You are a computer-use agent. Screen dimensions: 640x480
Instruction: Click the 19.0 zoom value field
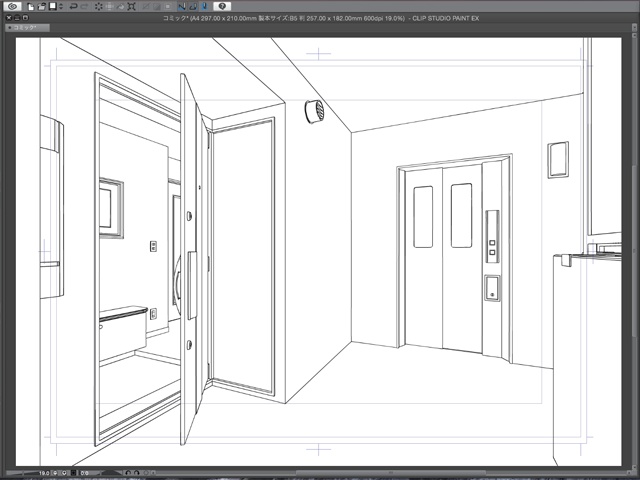[x=44, y=473]
